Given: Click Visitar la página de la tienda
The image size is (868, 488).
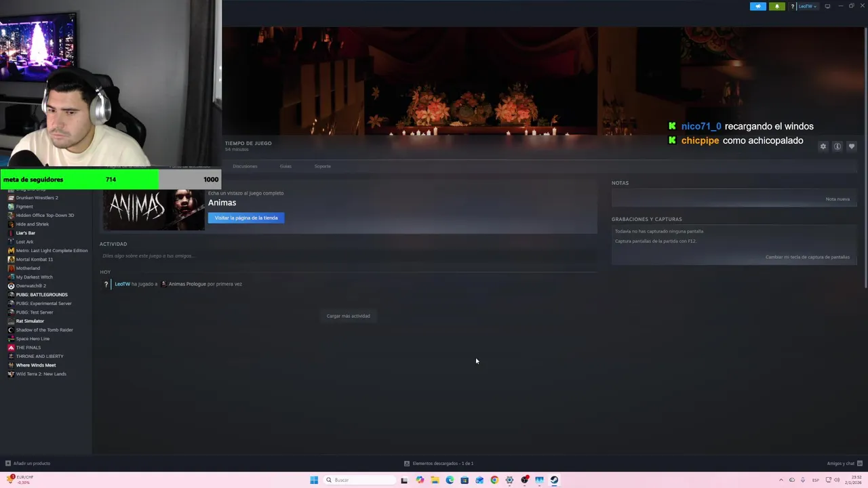Looking at the screenshot, I should (246, 218).
